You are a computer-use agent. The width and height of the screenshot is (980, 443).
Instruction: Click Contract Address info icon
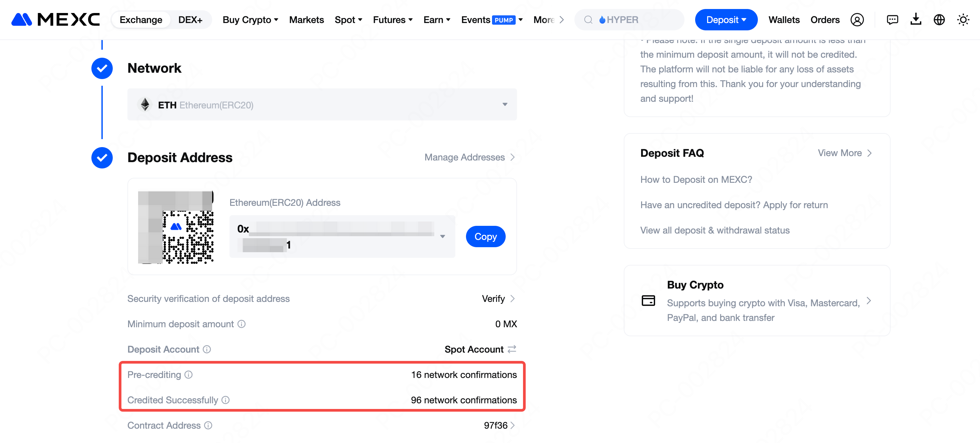208,425
